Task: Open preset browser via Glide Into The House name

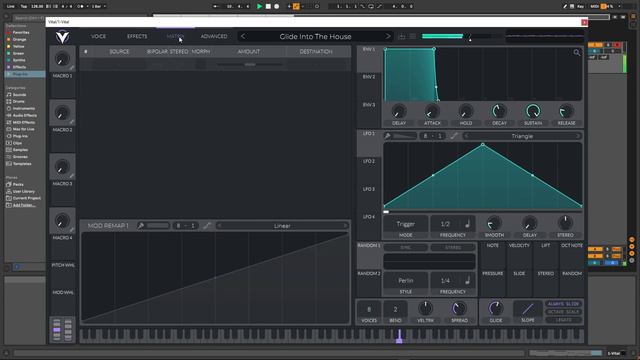Action: pos(316,36)
